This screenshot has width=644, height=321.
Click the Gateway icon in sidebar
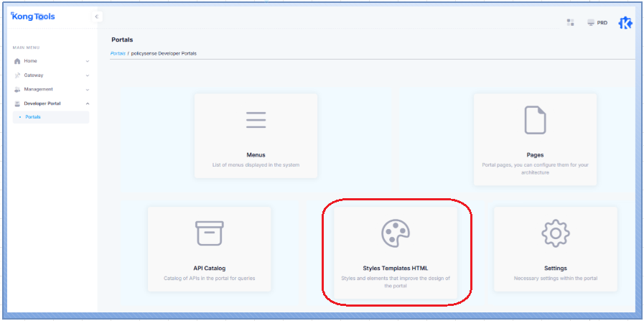click(17, 75)
